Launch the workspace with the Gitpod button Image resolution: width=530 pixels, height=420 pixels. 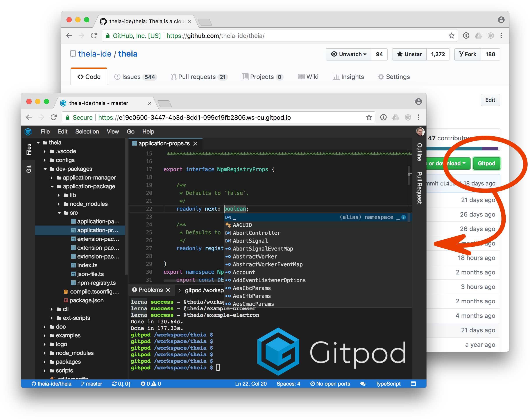tap(487, 163)
